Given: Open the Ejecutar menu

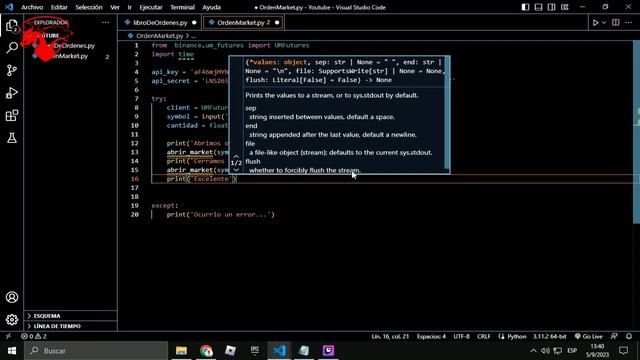Looking at the screenshot, I should (x=151, y=7).
